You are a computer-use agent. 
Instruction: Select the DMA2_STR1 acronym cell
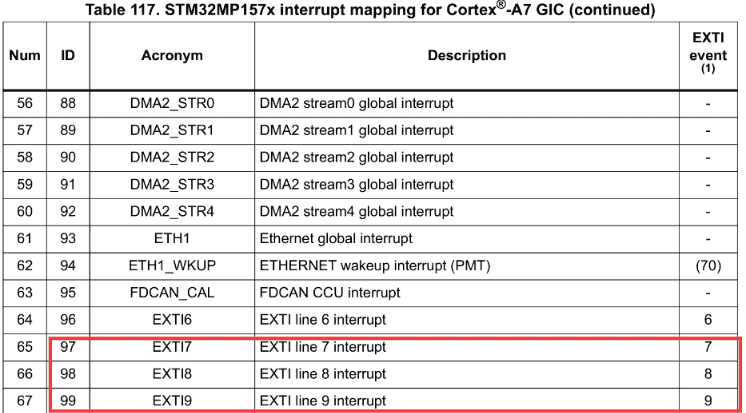[172, 130]
